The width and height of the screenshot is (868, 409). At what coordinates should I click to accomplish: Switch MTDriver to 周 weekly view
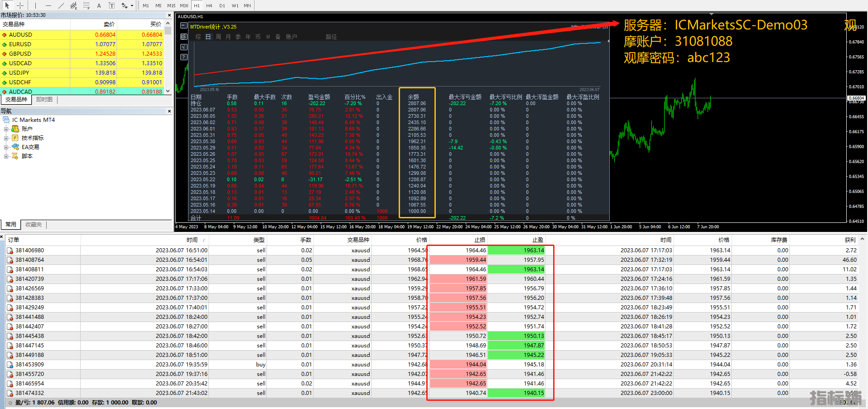[x=218, y=37]
